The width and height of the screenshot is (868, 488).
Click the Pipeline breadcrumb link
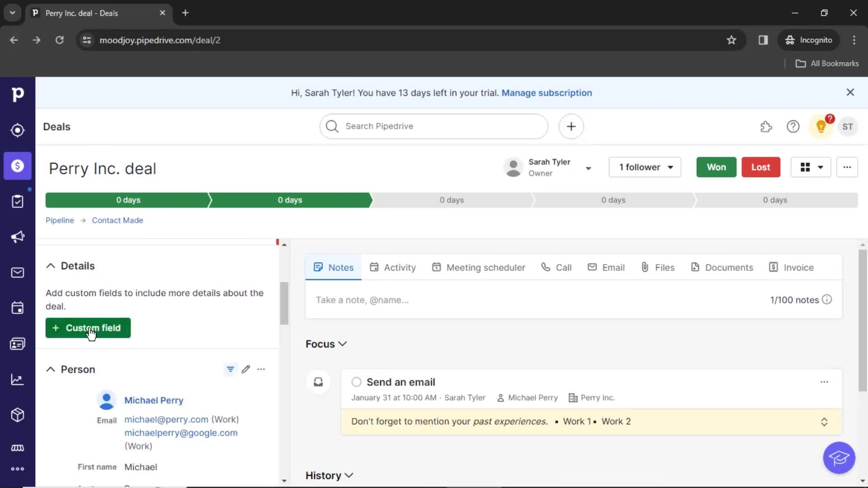point(60,220)
